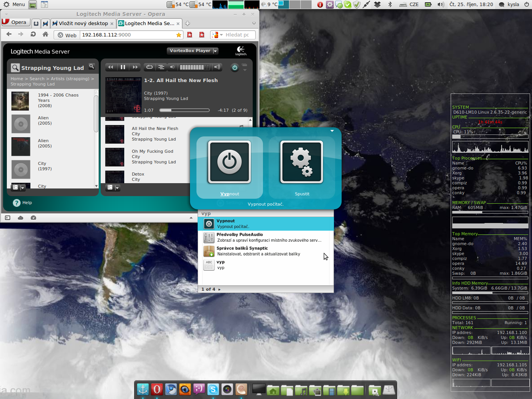
Task: Go forward in Opera
Action: [21, 34]
